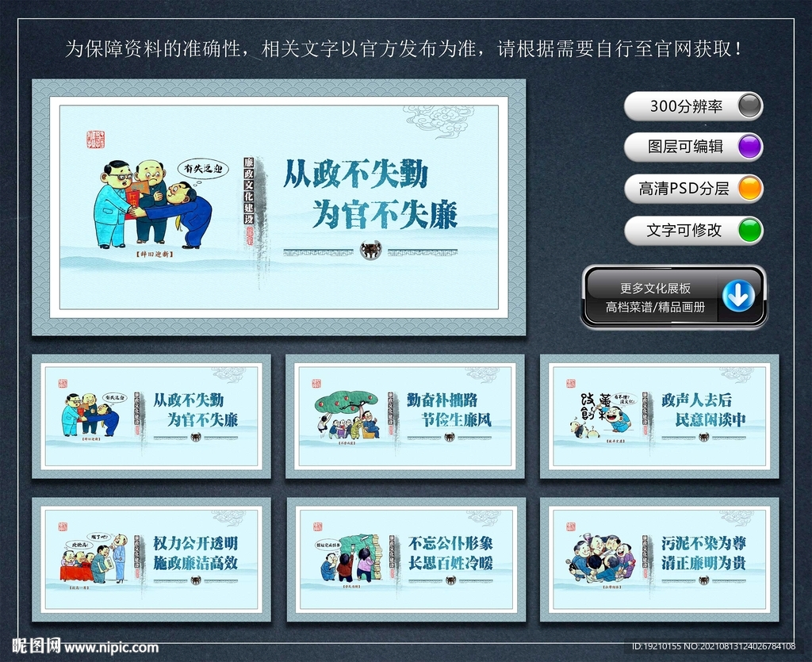Click the apple tree cartoon in 勤奋补拙路 thumbnail
The height and width of the screenshot is (662, 812).
(348, 414)
